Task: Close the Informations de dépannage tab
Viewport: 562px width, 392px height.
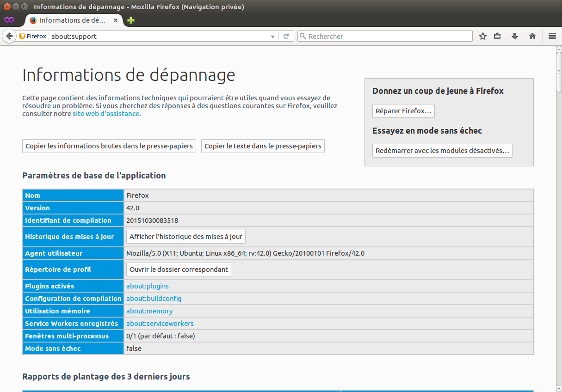Action: (116, 20)
